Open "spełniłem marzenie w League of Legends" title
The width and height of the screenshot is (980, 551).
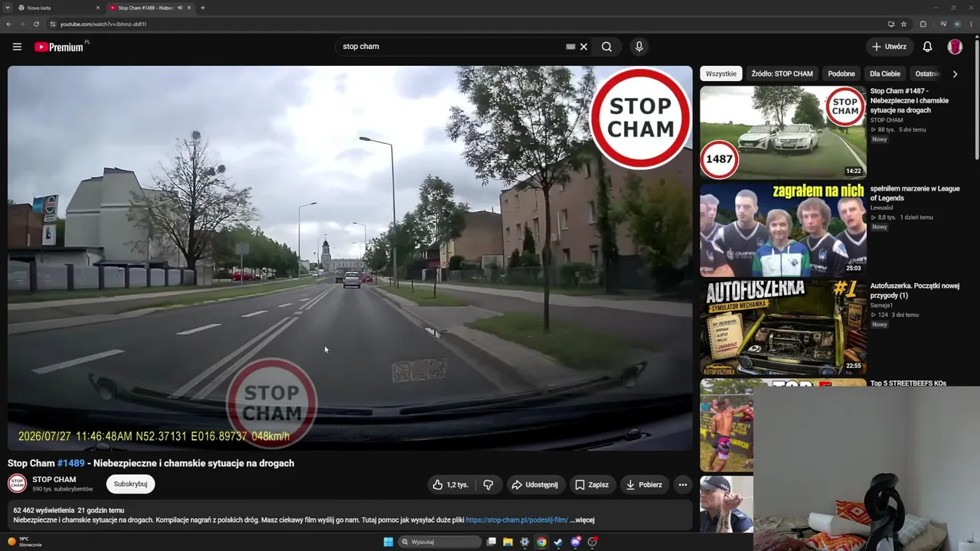click(915, 193)
